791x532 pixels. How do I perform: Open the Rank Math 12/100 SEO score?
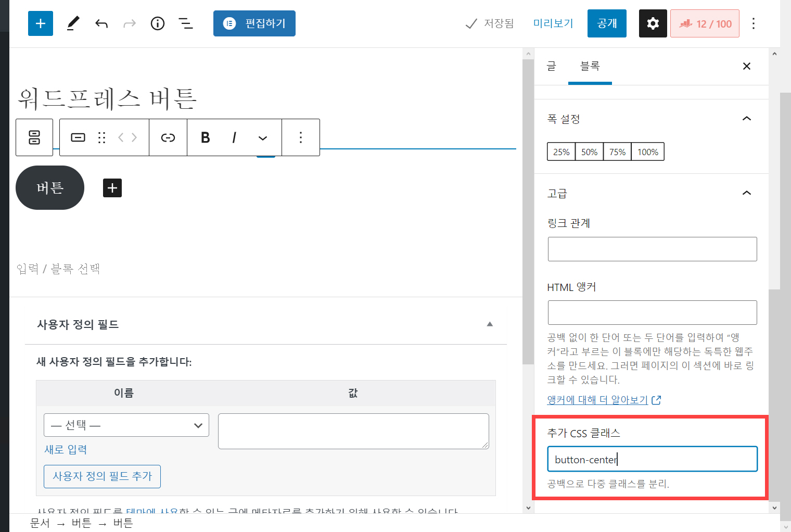point(705,23)
